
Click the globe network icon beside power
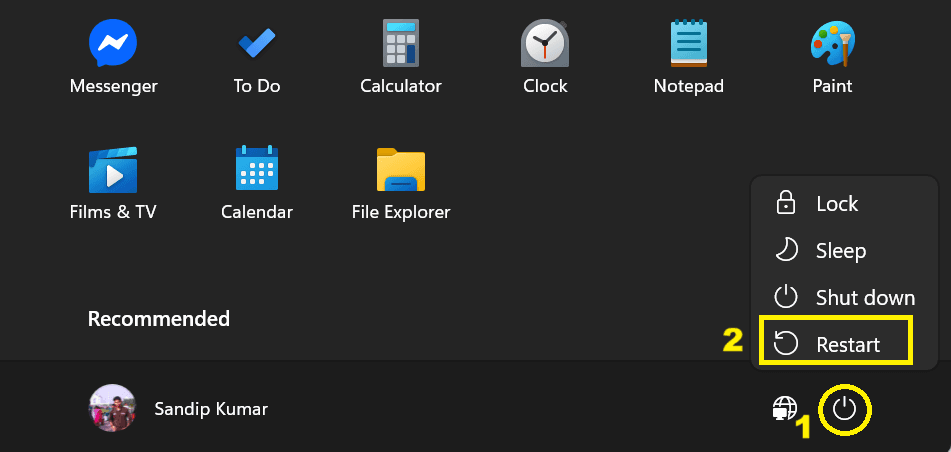coord(784,409)
